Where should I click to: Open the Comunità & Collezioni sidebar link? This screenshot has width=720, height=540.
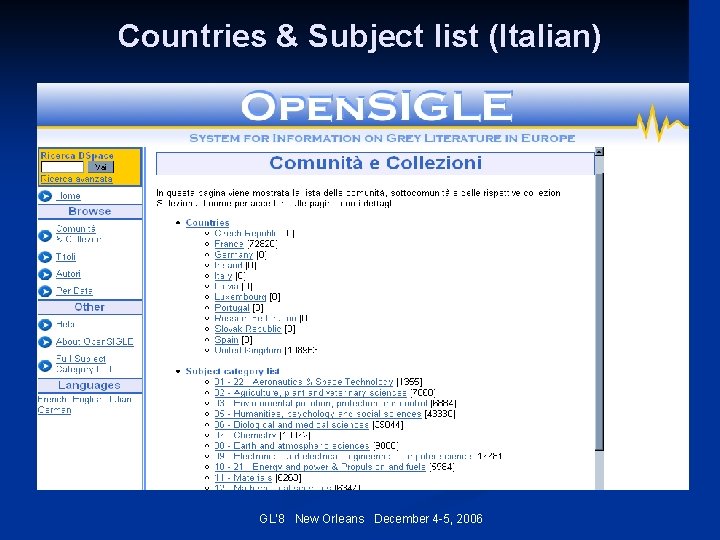[78, 234]
